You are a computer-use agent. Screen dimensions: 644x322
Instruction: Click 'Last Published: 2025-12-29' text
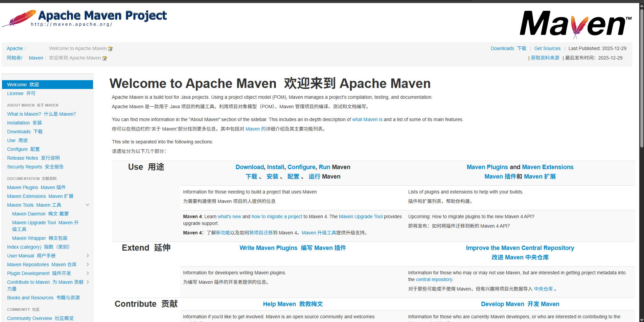(x=597, y=48)
